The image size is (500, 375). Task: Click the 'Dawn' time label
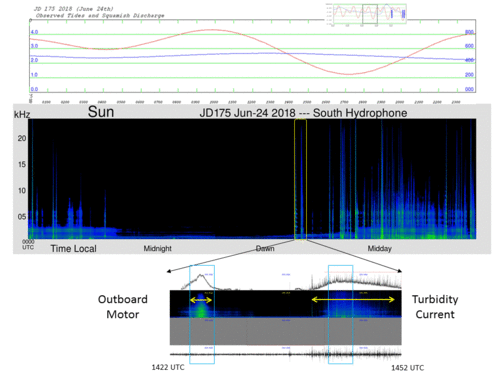click(265, 248)
